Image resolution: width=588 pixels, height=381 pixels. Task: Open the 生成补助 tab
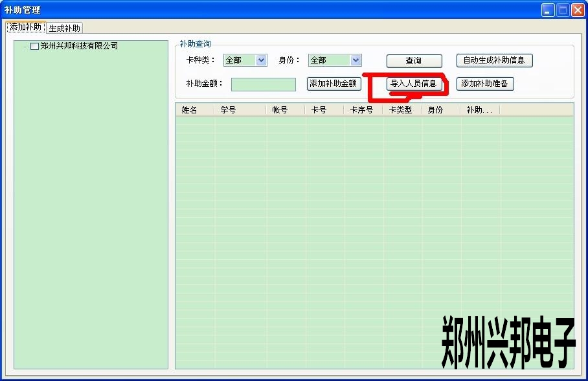[x=65, y=28]
